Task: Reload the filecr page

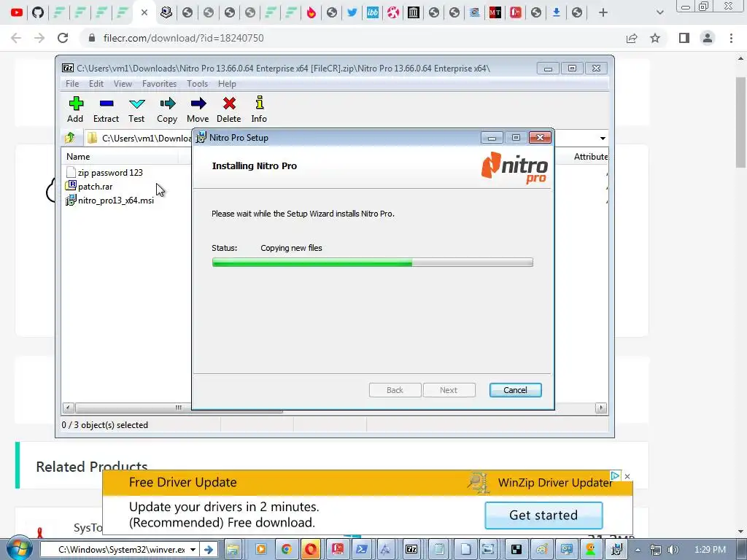Action: pyautogui.click(x=63, y=38)
